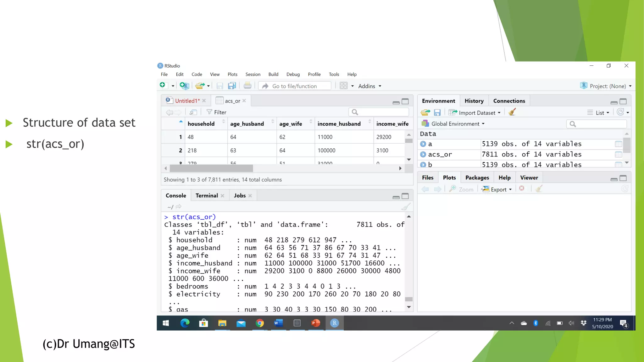Minimize the source pane

point(396,102)
